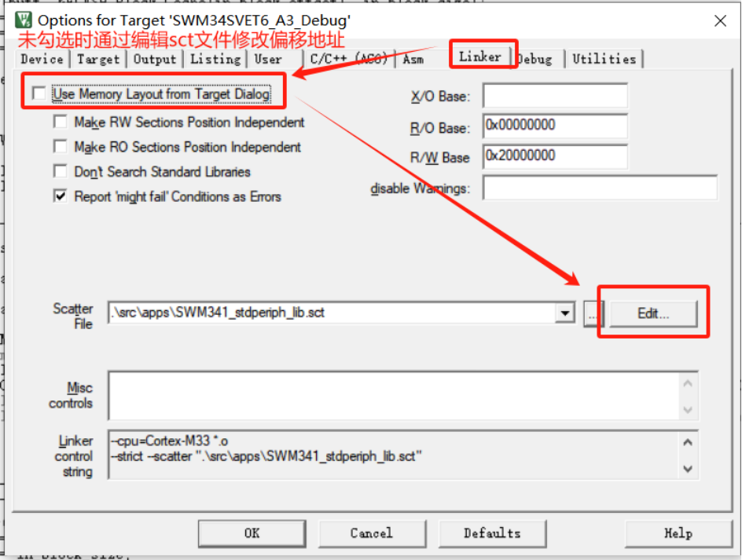Switch to the Target tab
The image size is (742, 560).
[98, 59]
